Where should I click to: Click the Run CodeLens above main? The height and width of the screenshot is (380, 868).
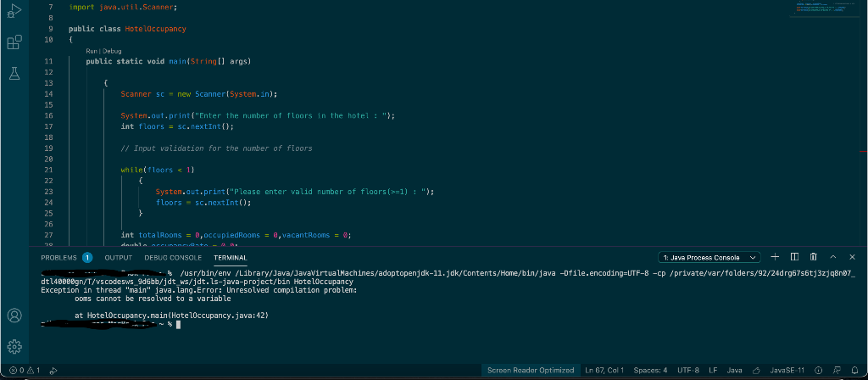click(x=92, y=51)
